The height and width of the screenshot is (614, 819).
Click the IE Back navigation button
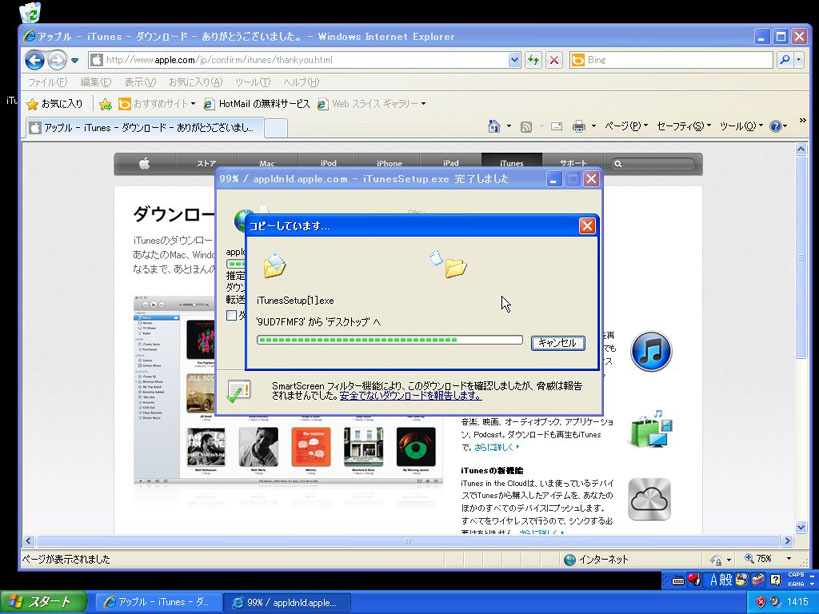pos(34,60)
